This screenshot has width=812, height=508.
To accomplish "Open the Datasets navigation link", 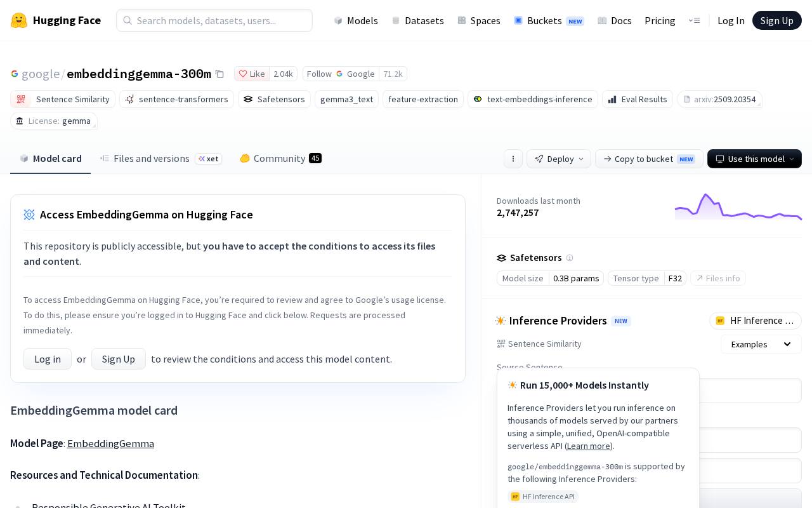I will tap(418, 20).
